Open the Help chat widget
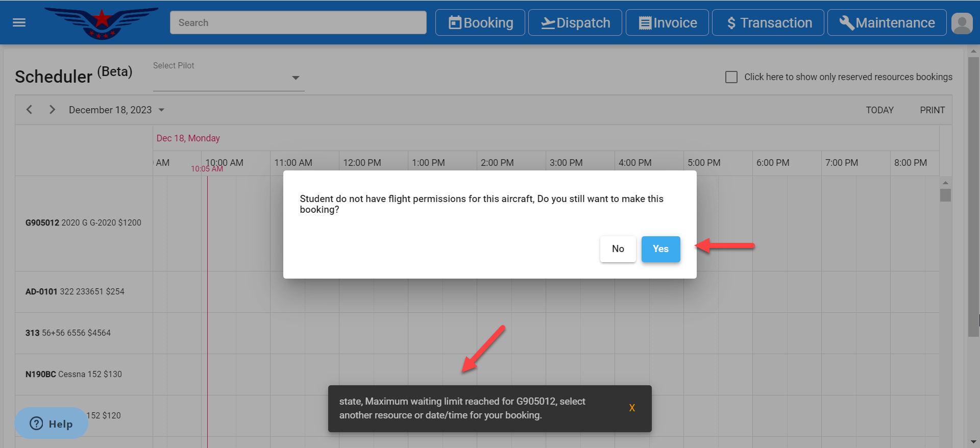The width and height of the screenshot is (980, 448). click(51, 424)
